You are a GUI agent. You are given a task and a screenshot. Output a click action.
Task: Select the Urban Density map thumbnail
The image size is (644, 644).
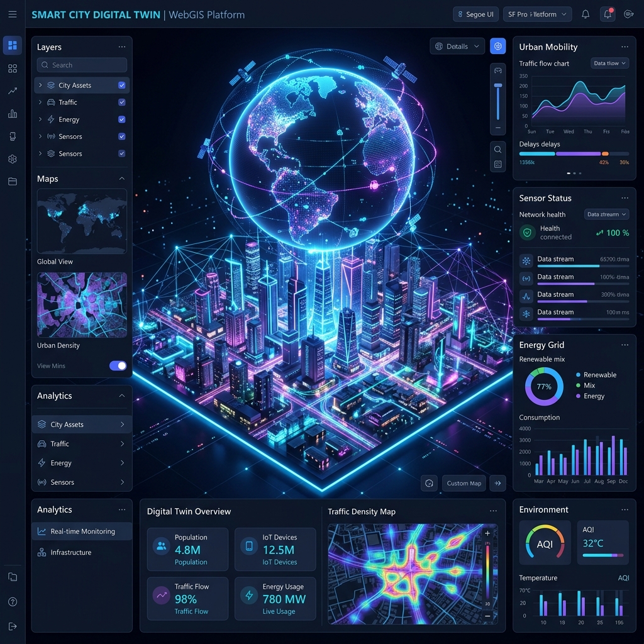pyautogui.click(x=82, y=305)
